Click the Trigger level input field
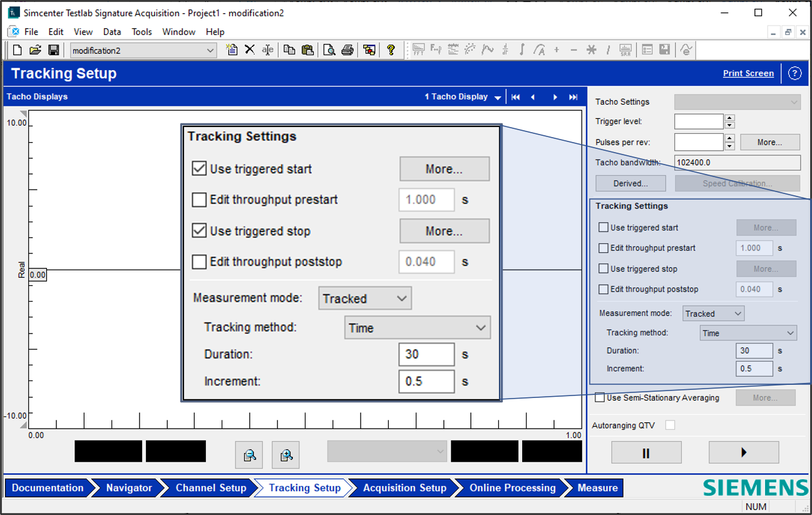The height and width of the screenshot is (515, 812). 699,121
